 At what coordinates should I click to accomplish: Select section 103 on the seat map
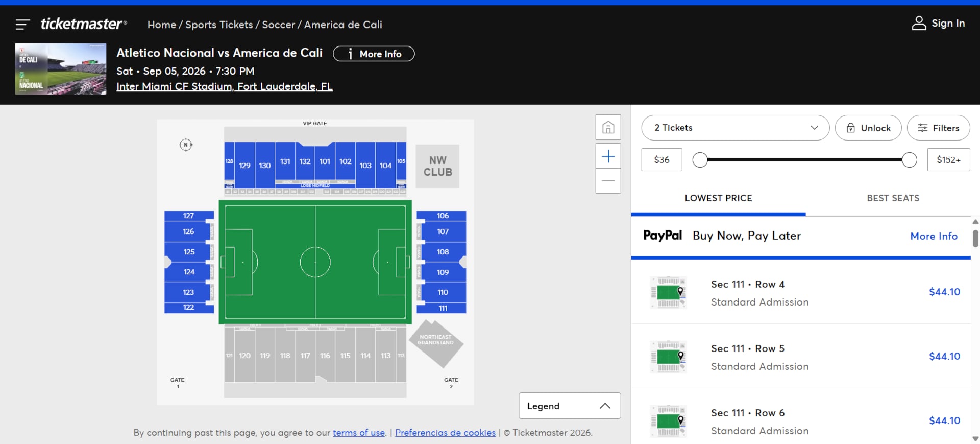coord(365,165)
